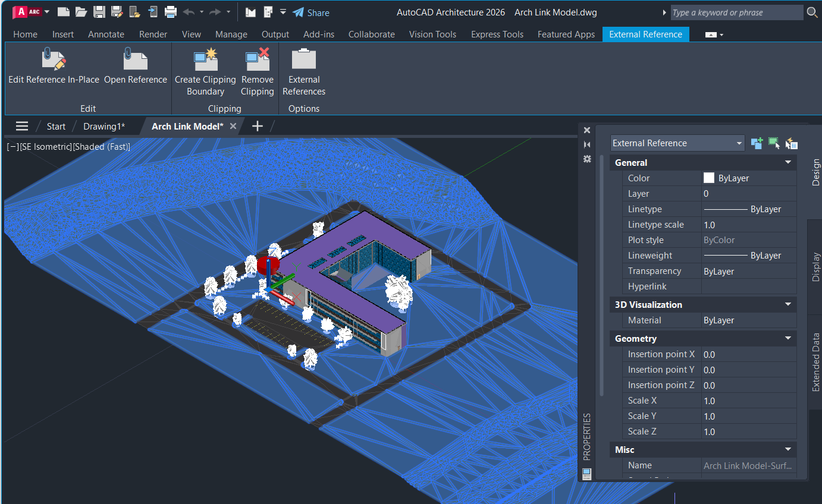Collapse the Geometry properties section
The image size is (822, 504).
click(x=788, y=338)
